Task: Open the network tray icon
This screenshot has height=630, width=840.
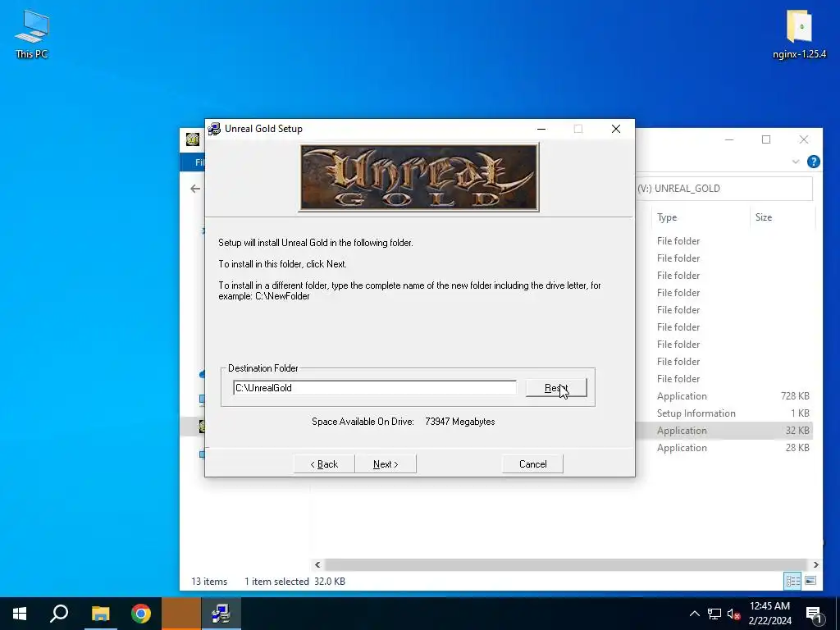Action: click(714, 614)
